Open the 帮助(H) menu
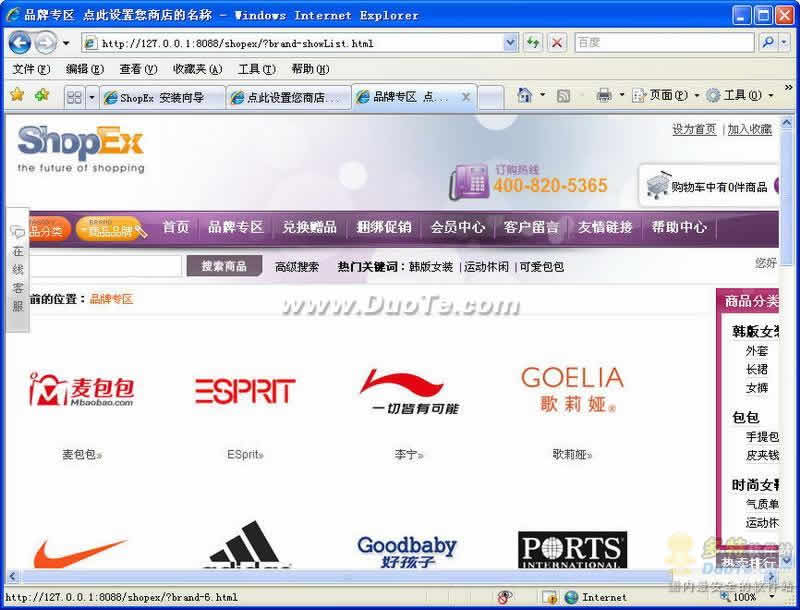800x610 pixels. click(310, 69)
